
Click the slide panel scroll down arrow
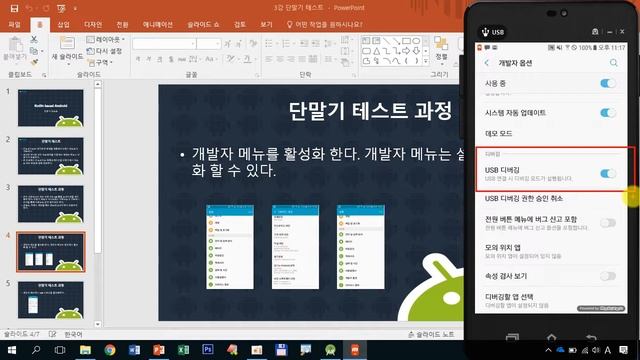(x=98, y=324)
